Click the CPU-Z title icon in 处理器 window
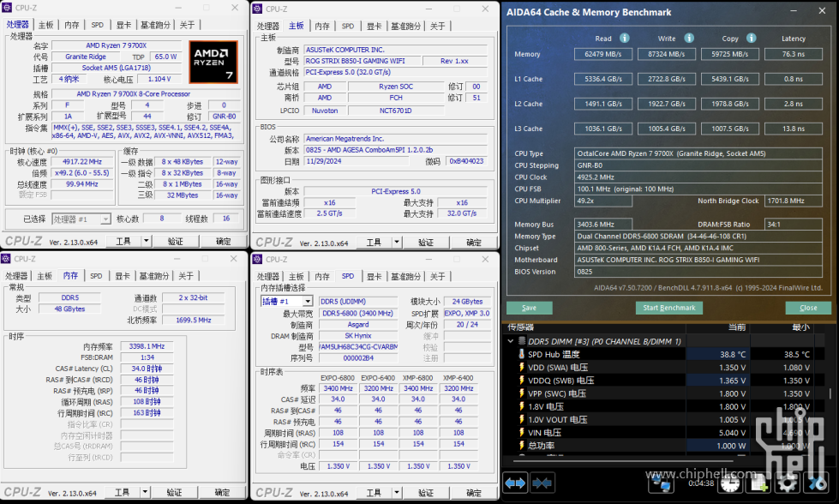Image resolution: width=839 pixels, height=504 pixels. [x=7, y=8]
